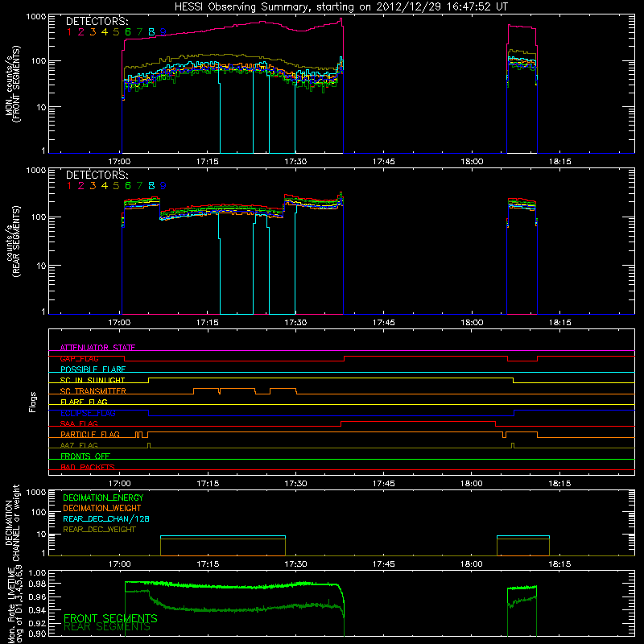
Task: Click the SC_IN_SUNLIGHT flag label
Action: click(93, 380)
